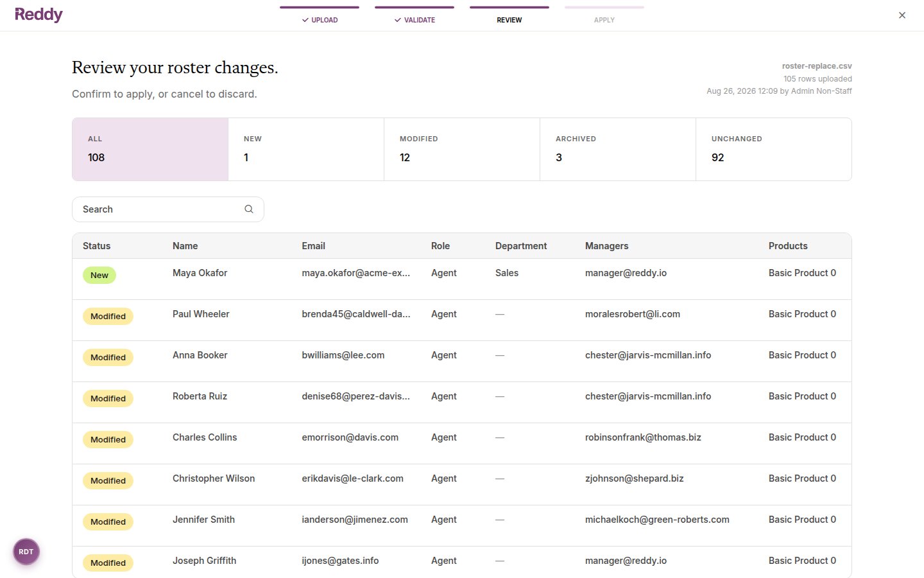Select the name Paul Wheeler
The image size is (924, 578).
201,314
